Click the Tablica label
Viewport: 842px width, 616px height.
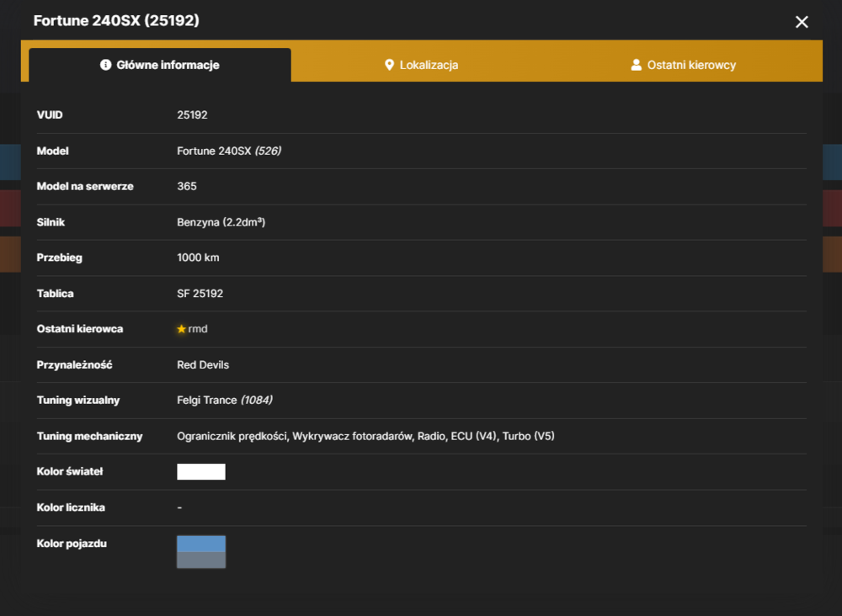click(x=56, y=294)
